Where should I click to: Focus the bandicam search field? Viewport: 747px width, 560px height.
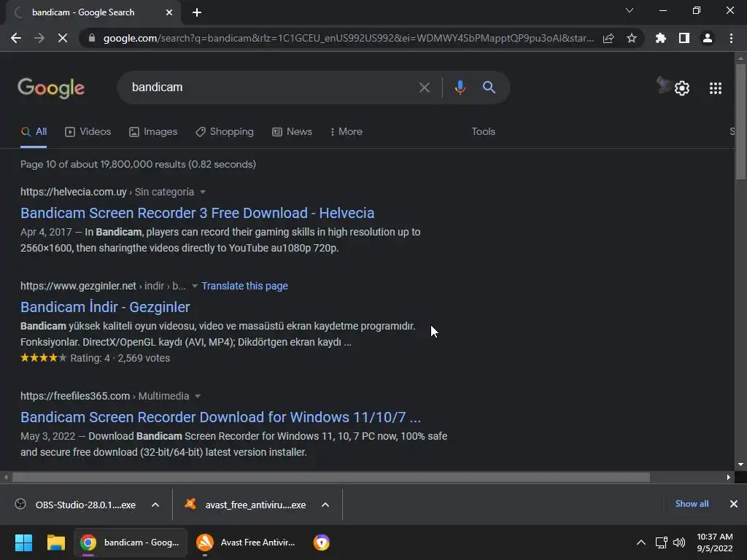coord(267,87)
